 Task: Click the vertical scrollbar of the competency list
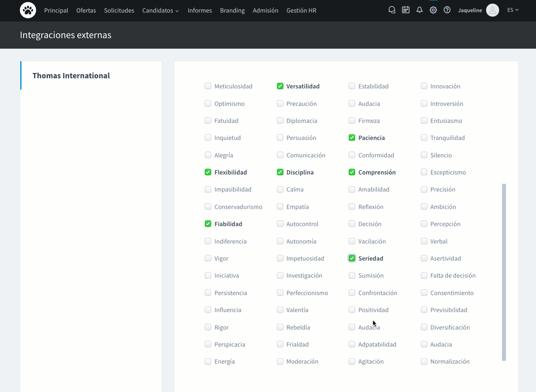coord(504,272)
